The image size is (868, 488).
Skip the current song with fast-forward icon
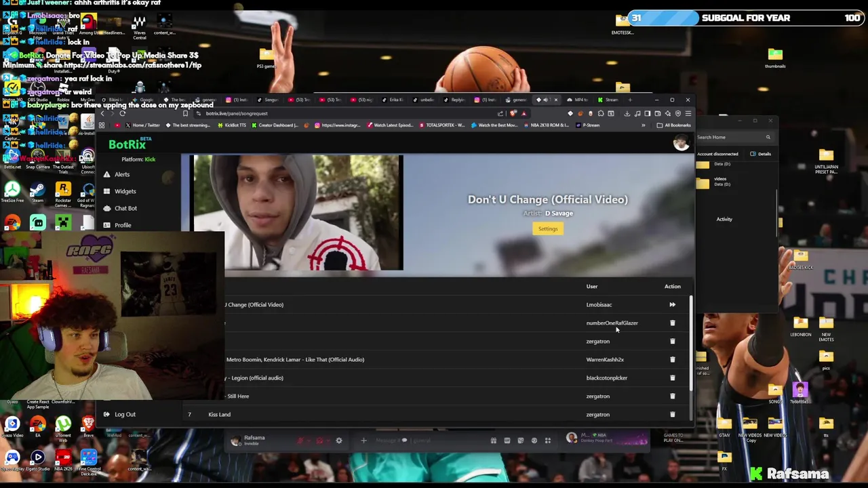pos(672,304)
